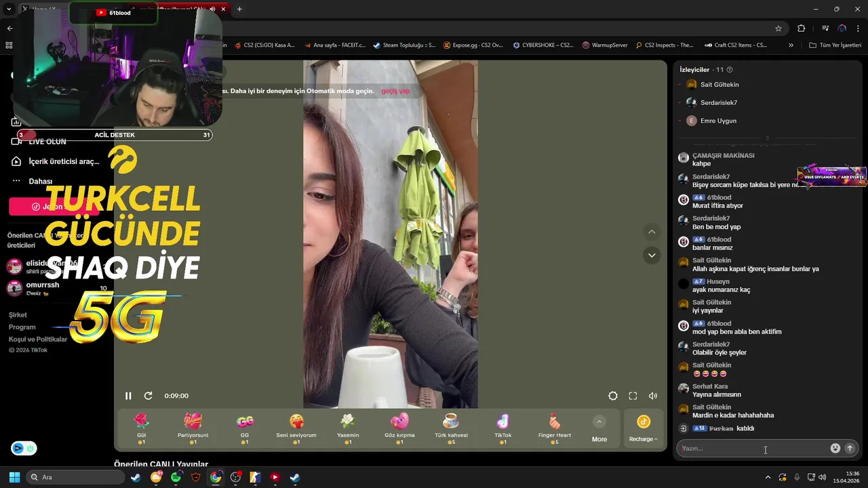Go to previous live with up chevron
Screen dimensions: 868x488
point(652,232)
